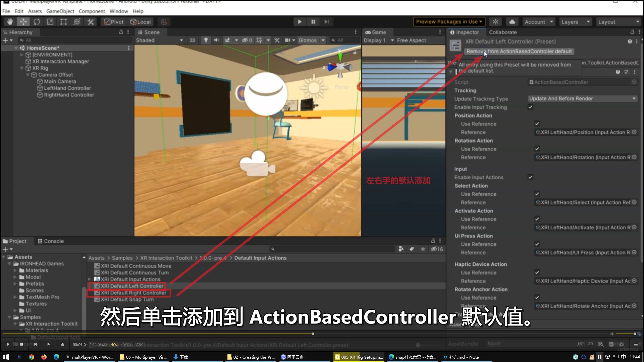Image resolution: width=644 pixels, height=362 pixels.
Task: Select the combined Transform tool
Action: (x=77, y=22)
